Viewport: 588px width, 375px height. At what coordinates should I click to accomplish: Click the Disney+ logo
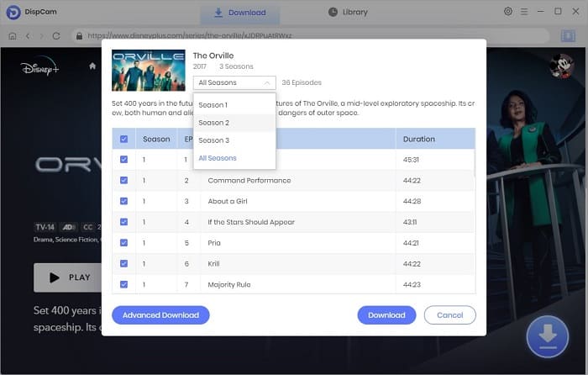[x=39, y=66]
